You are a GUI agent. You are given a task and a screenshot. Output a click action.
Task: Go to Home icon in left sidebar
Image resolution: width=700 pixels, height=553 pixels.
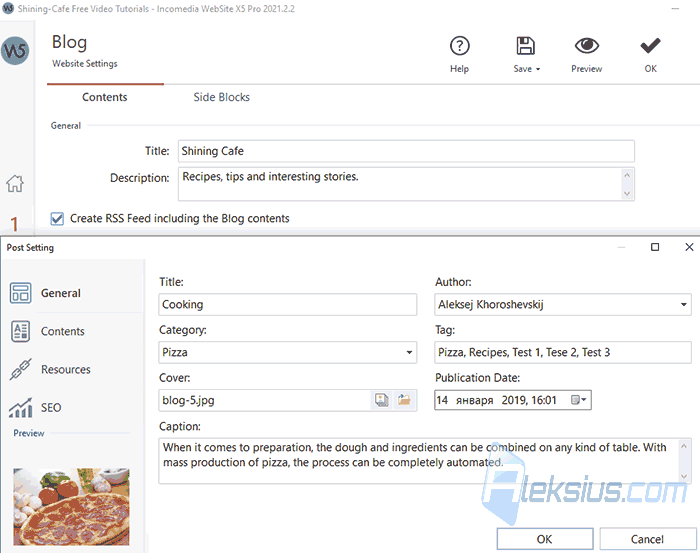(15, 183)
